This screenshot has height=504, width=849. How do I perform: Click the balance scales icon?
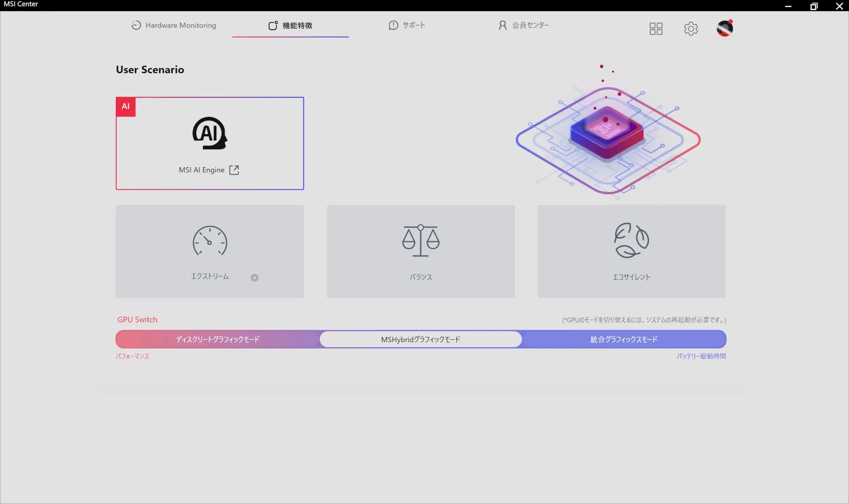click(421, 240)
